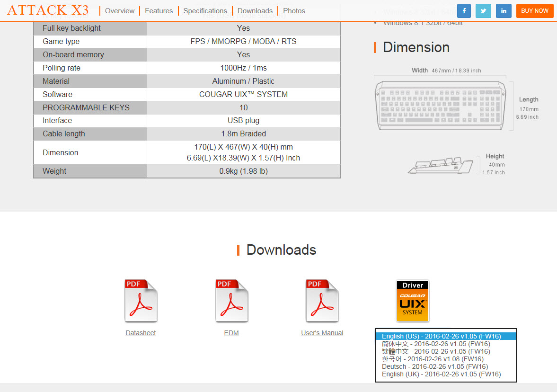The height and width of the screenshot is (392, 557).
Task: Choose the 繁體中文 driver option
Action: click(x=446, y=351)
